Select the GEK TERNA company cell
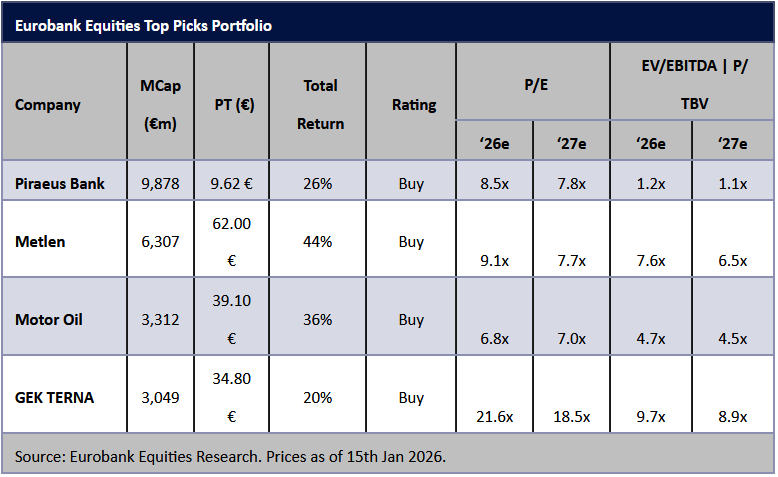 [x=55, y=397]
